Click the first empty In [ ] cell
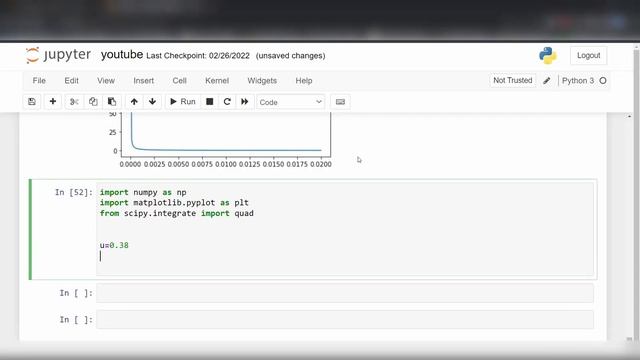This screenshot has height=360, width=640. pyautogui.click(x=345, y=293)
